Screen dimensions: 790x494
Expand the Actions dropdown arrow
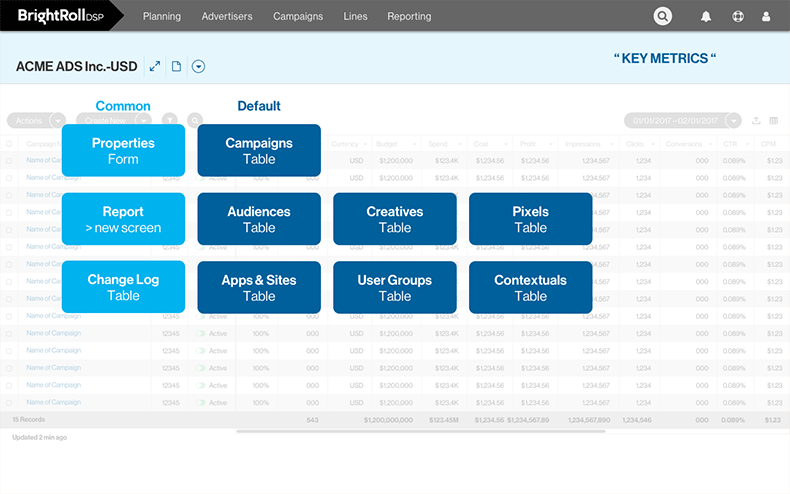tap(58, 120)
